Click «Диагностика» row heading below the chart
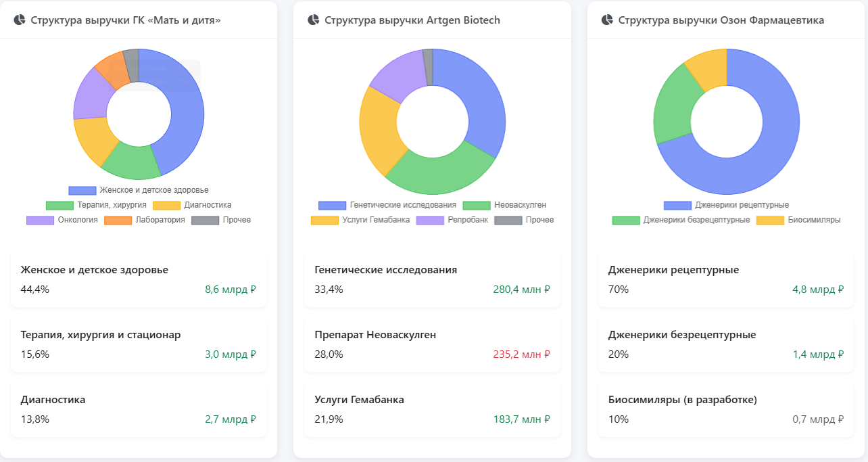The image size is (868, 462). click(53, 400)
